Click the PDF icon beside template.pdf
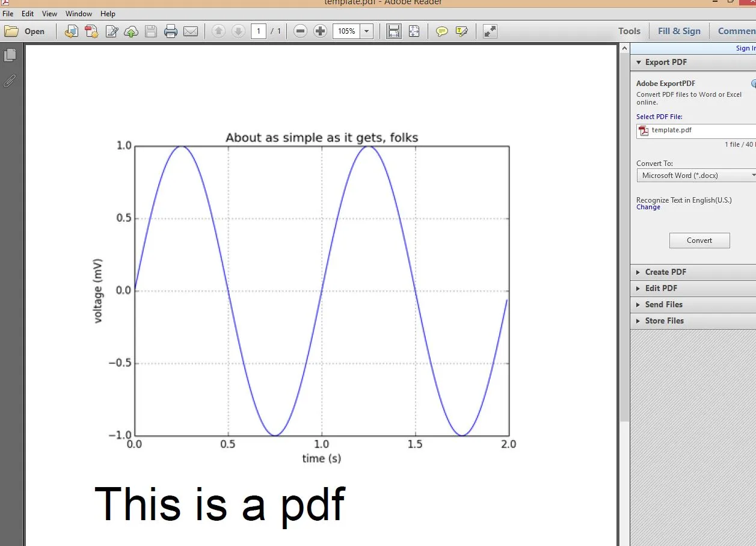The image size is (756, 546). pyautogui.click(x=644, y=130)
